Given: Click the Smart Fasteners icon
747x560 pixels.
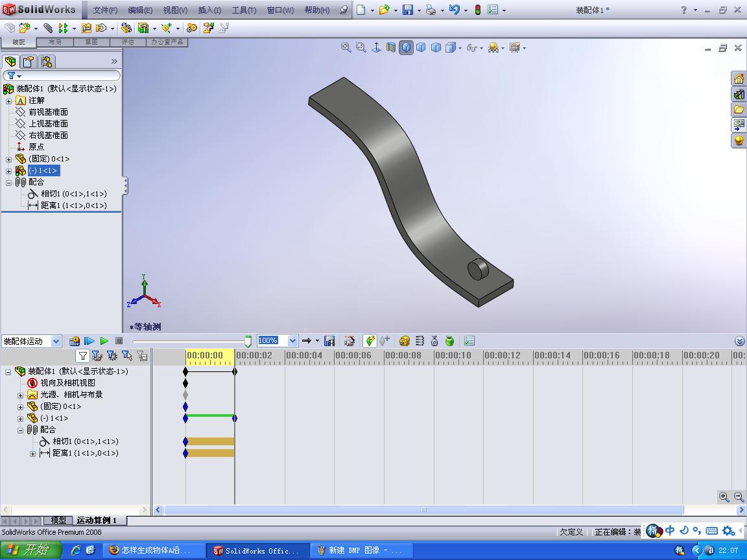Looking at the screenshot, I should [x=86, y=28].
